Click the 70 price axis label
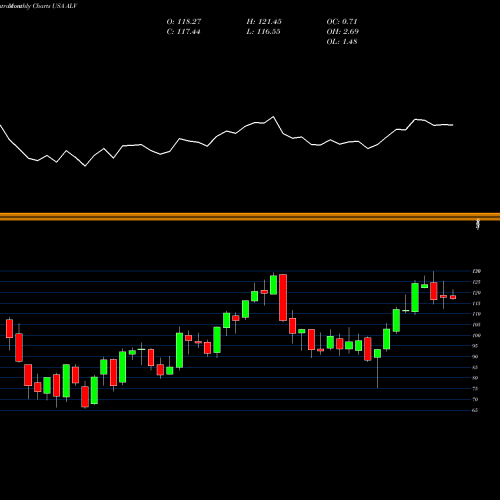This screenshot has width=500, height=500. click(x=475, y=399)
